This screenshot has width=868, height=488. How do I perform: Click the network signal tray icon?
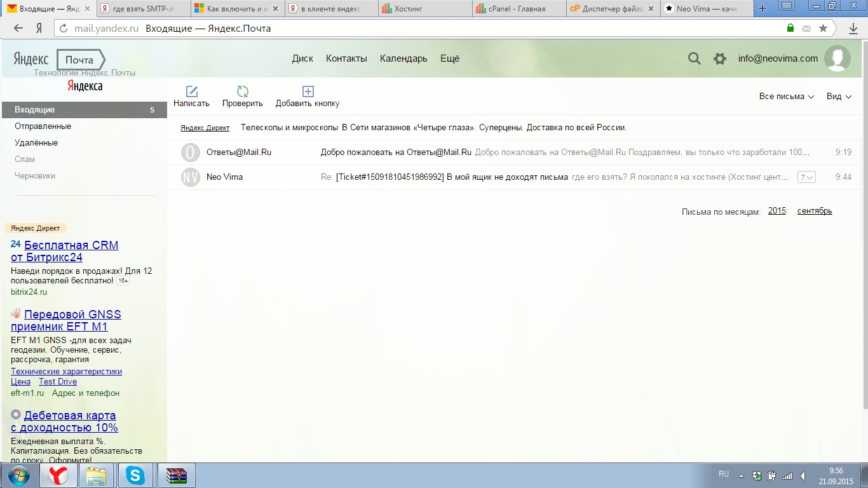click(787, 475)
